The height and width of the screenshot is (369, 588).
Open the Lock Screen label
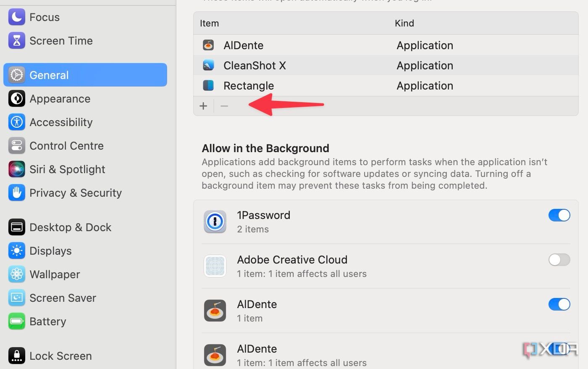60,356
